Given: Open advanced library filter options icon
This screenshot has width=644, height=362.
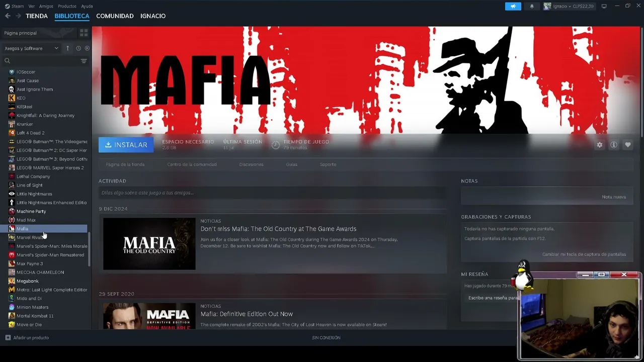Looking at the screenshot, I should (x=84, y=61).
